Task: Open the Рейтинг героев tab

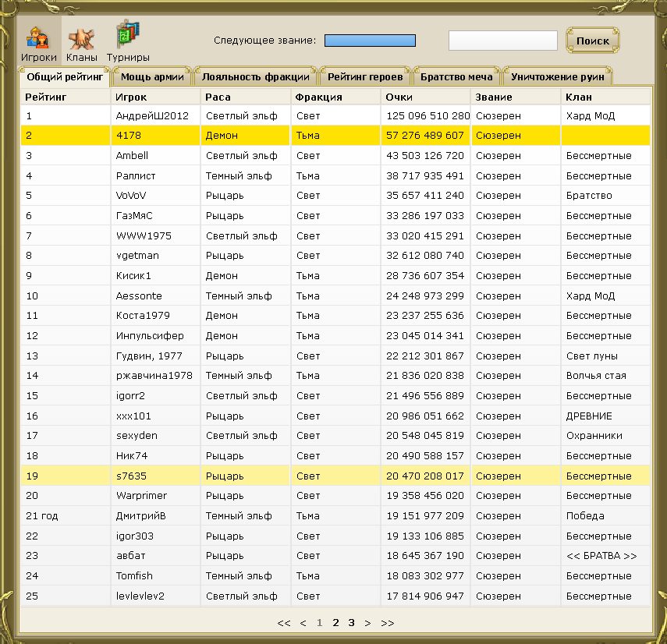Action: 365,77
